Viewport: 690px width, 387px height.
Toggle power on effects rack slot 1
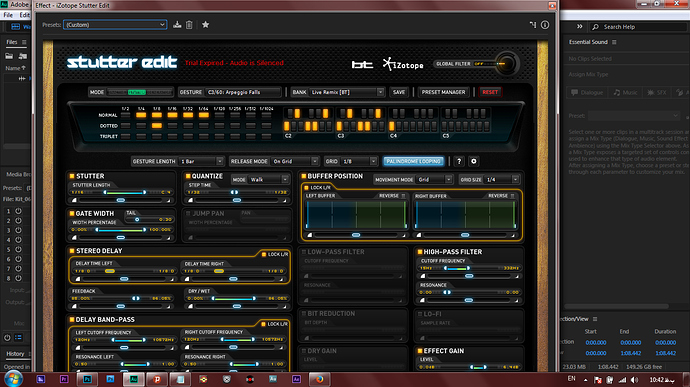[18, 211]
